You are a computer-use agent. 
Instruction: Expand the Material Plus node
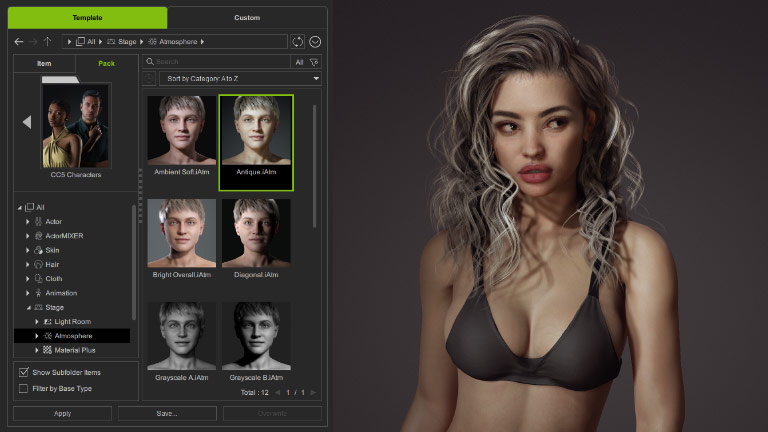37,350
